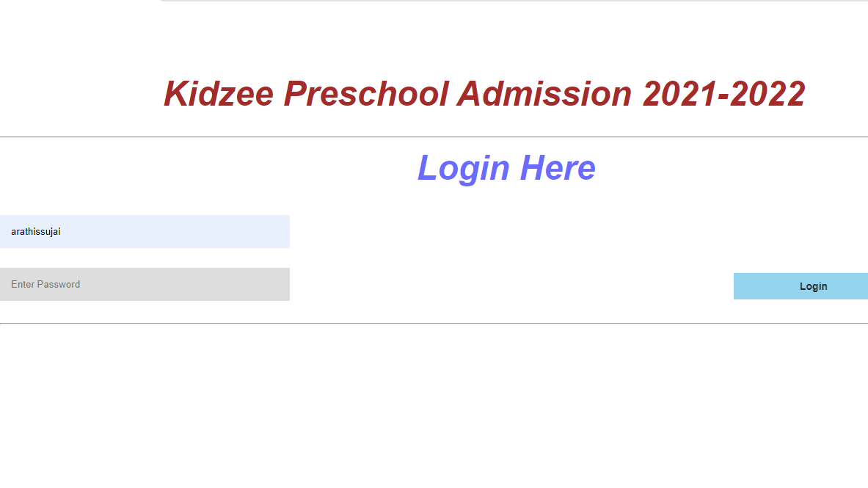Select the username field containing arathissujai
The image size is (868, 488).
tap(145, 232)
